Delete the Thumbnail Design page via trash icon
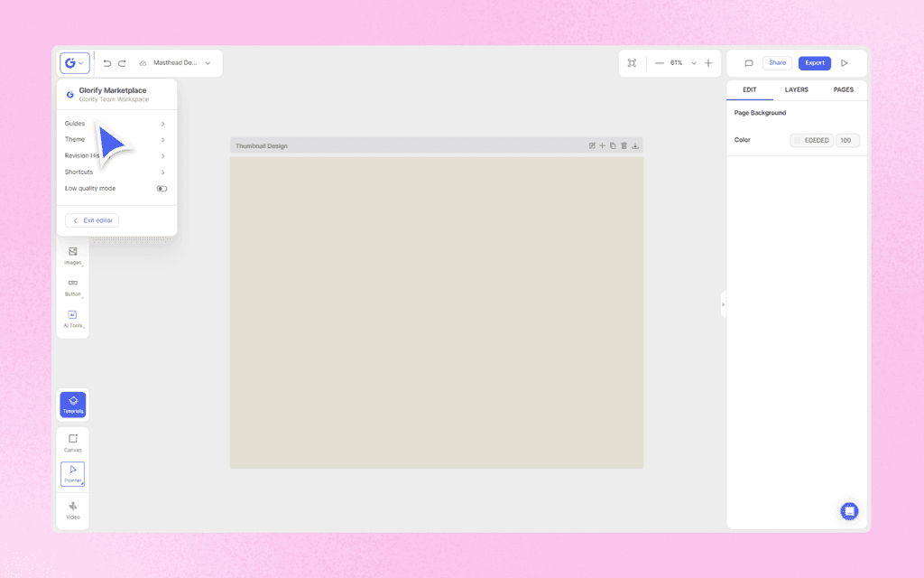Image resolution: width=924 pixels, height=578 pixels. click(624, 145)
